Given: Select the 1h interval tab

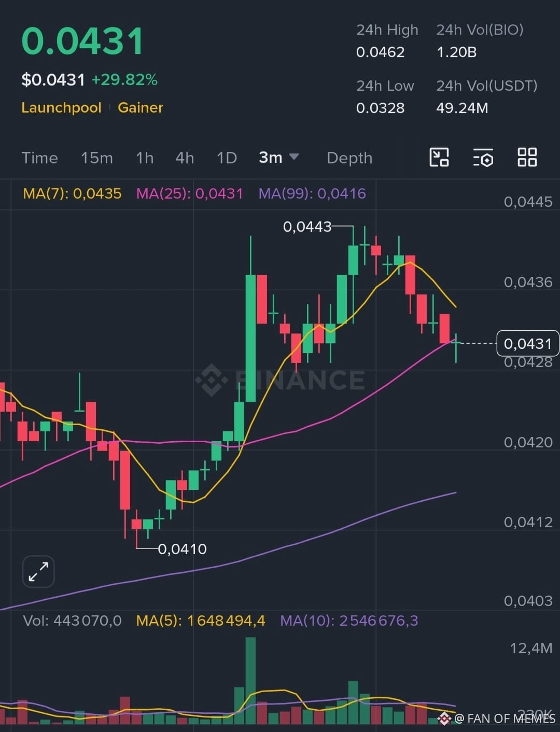Looking at the screenshot, I should tap(145, 158).
